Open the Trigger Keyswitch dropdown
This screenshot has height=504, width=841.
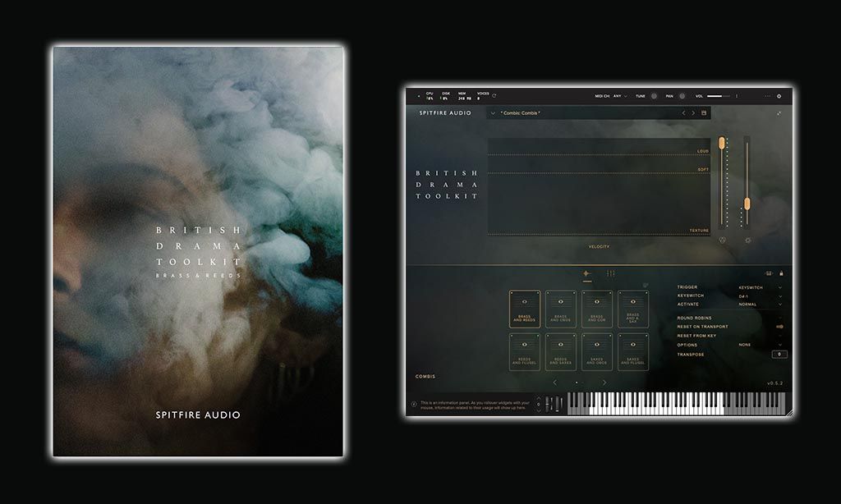pos(760,287)
